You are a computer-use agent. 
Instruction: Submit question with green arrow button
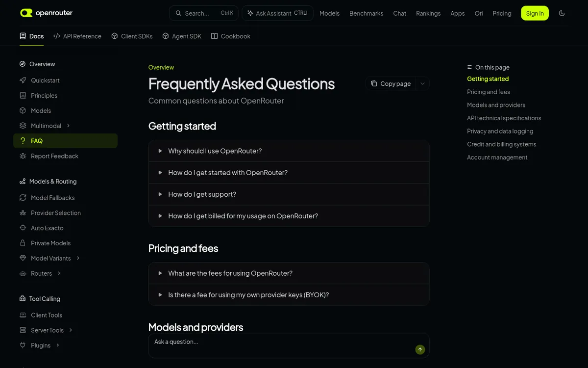tap(420, 349)
